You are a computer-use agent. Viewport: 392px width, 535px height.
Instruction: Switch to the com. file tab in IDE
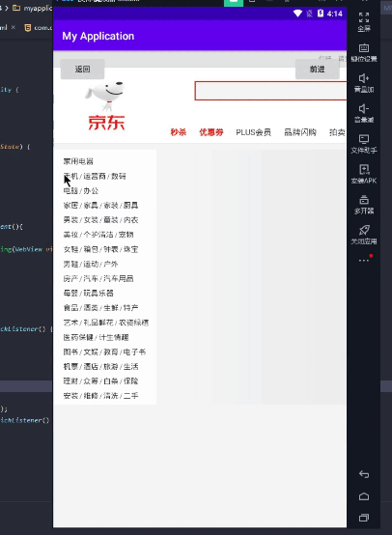coord(39,28)
